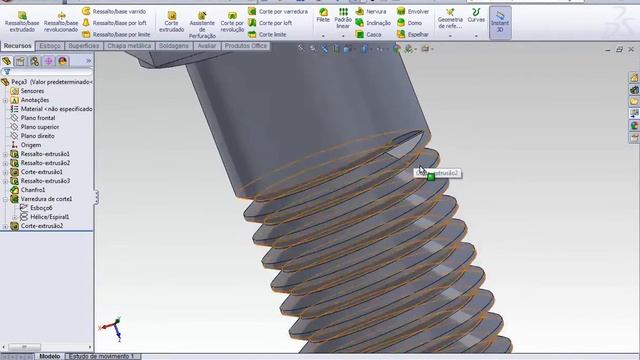
Task: Open the Curvas tool
Action: [476, 16]
